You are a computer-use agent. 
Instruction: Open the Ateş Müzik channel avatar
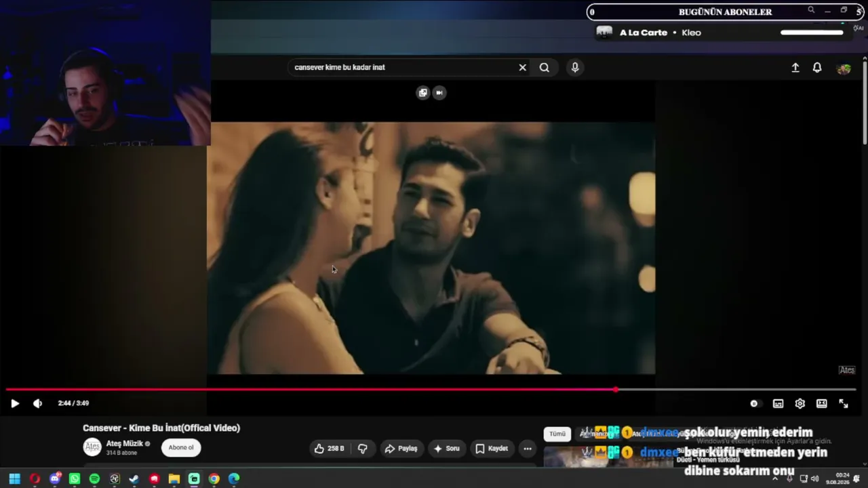[92, 447]
